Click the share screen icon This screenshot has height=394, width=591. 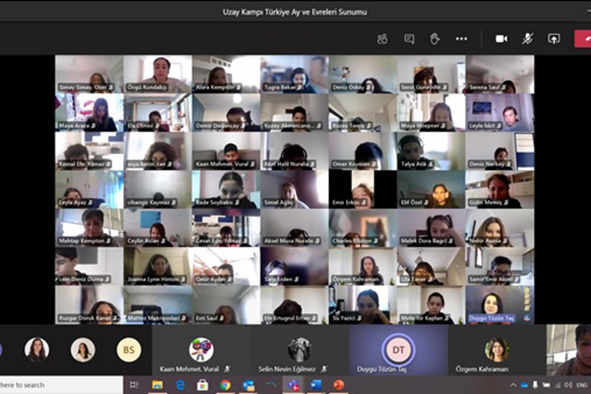click(554, 39)
